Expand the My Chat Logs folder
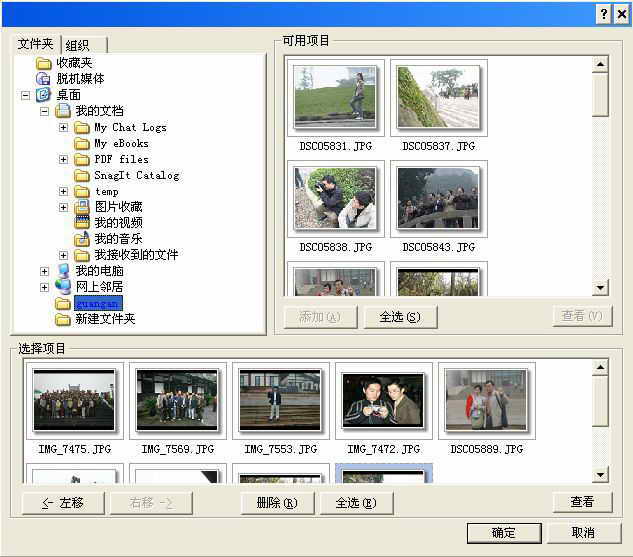633x557 pixels. (x=64, y=127)
